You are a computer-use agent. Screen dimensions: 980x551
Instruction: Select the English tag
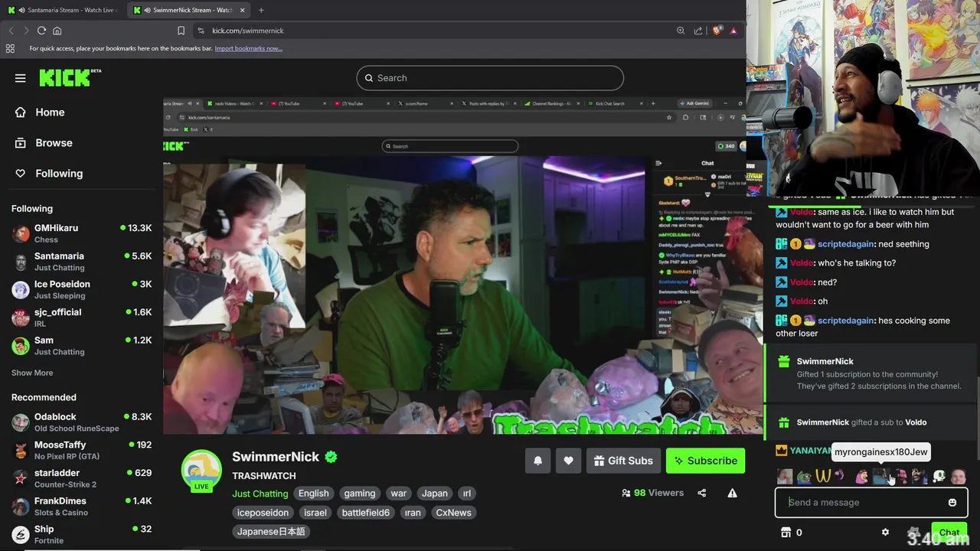tap(313, 494)
